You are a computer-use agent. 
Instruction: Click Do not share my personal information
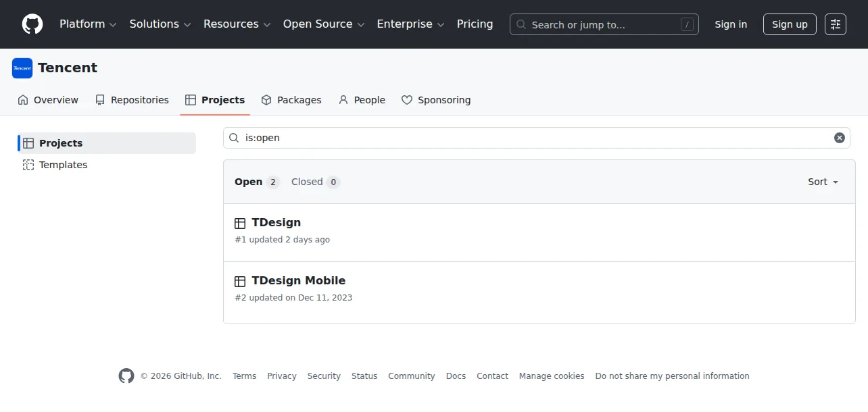[x=673, y=376]
